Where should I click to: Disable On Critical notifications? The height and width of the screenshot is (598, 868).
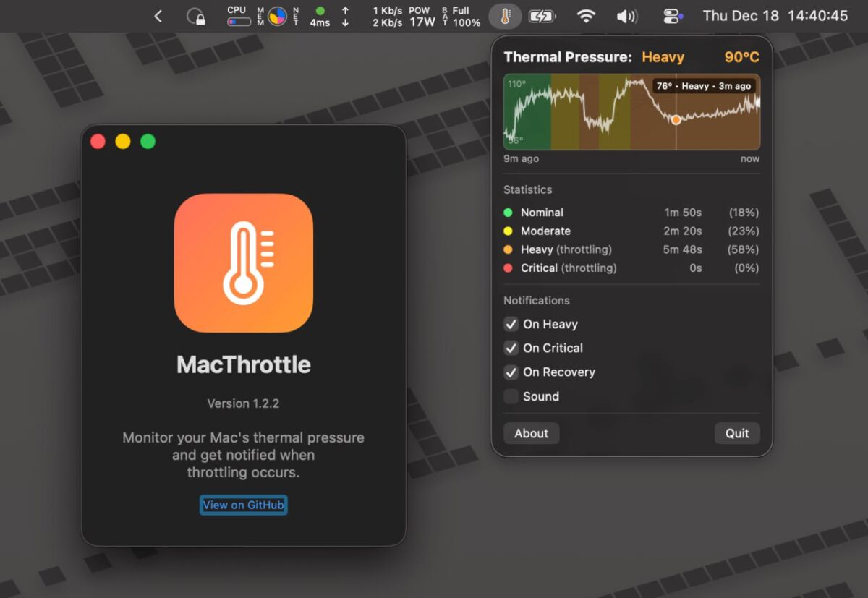pos(511,348)
